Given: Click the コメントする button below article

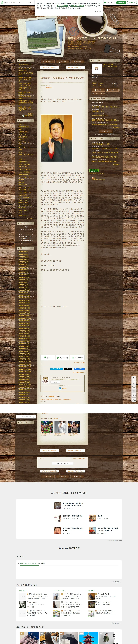Looking at the screenshot, I should click(62, 358).
